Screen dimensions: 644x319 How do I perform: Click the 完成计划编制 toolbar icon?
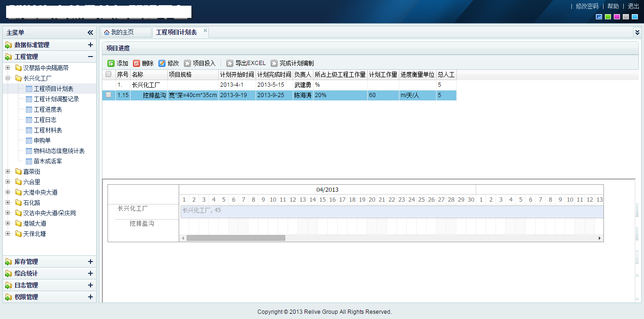[274, 63]
